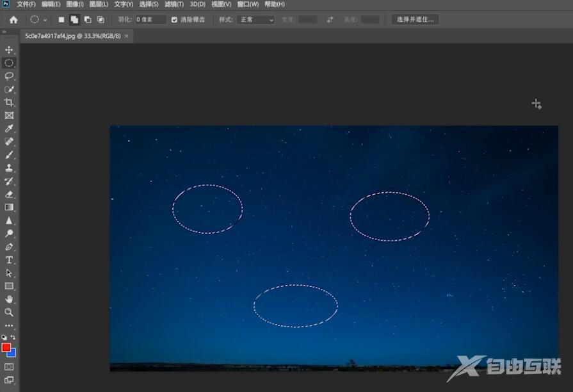573x392 pixels.
Task: Go to the Home screen icon
Action: [x=13, y=20]
